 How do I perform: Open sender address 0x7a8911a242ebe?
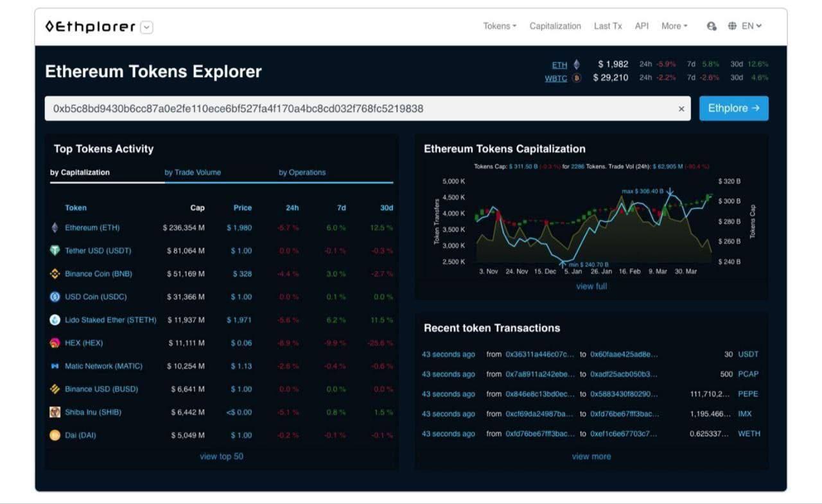point(540,374)
